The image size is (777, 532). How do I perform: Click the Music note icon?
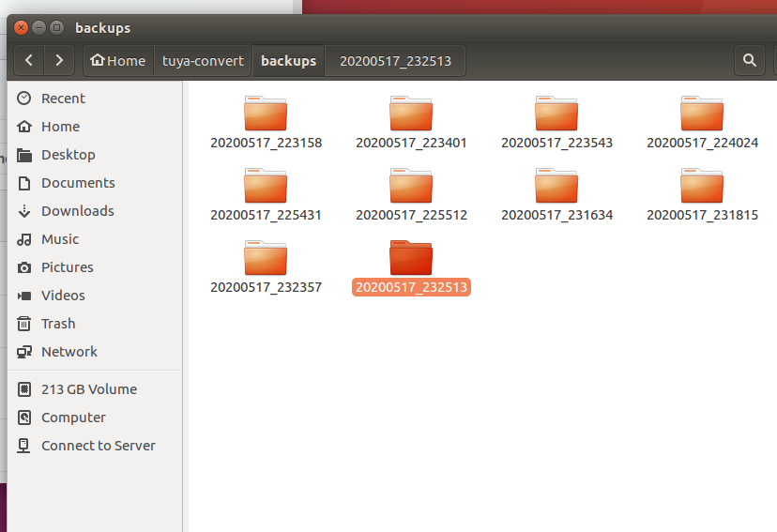(23, 239)
